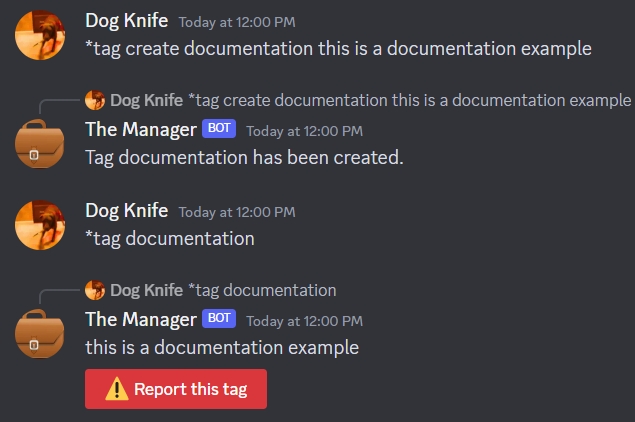Screen dimensions: 635x422
Task: Click the 'this is a documentation example' bot message
Action: [x=222, y=347]
